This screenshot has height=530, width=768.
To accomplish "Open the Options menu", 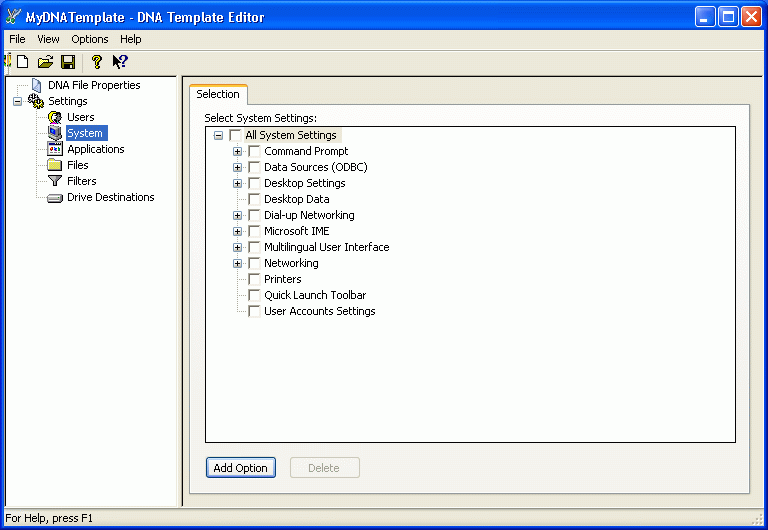I will coord(90,39).
